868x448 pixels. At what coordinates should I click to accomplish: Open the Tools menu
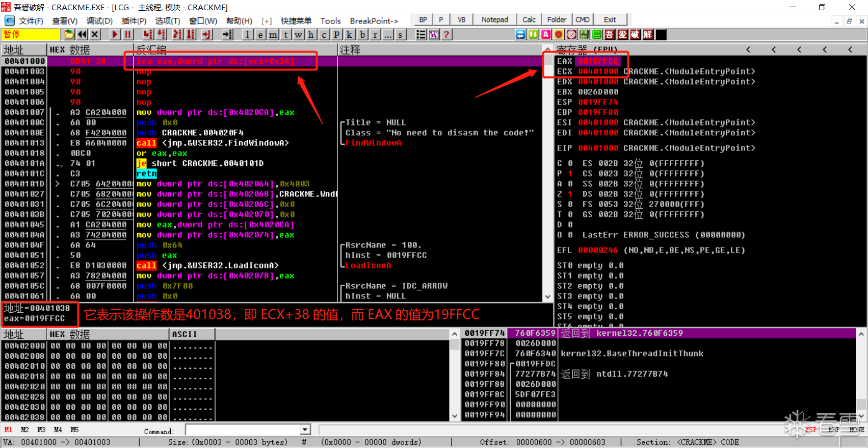330,21
